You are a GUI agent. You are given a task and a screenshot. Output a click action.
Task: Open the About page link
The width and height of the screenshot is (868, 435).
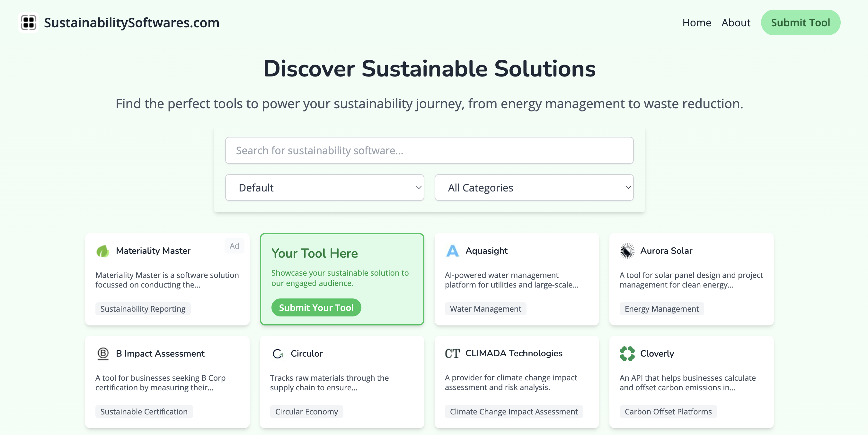pos(736,22)
